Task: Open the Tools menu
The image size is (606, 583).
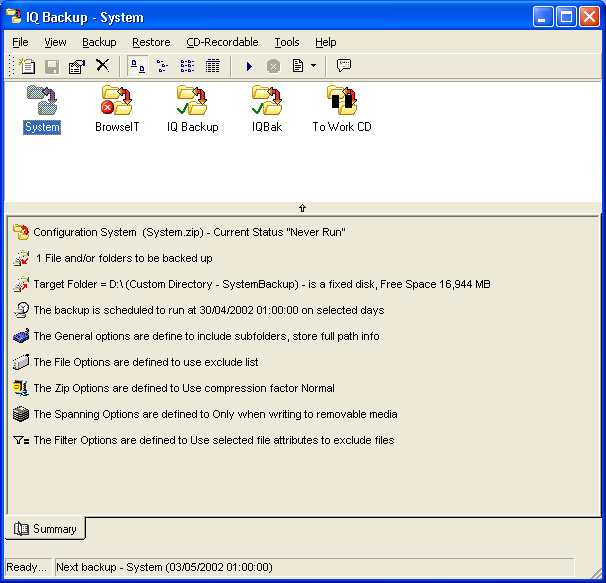Action: tap(287, 42)
